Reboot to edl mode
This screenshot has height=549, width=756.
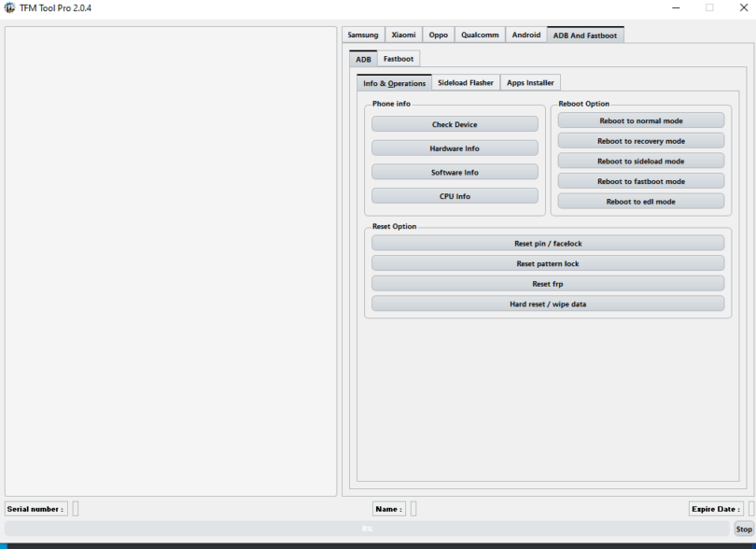(641, 202)
